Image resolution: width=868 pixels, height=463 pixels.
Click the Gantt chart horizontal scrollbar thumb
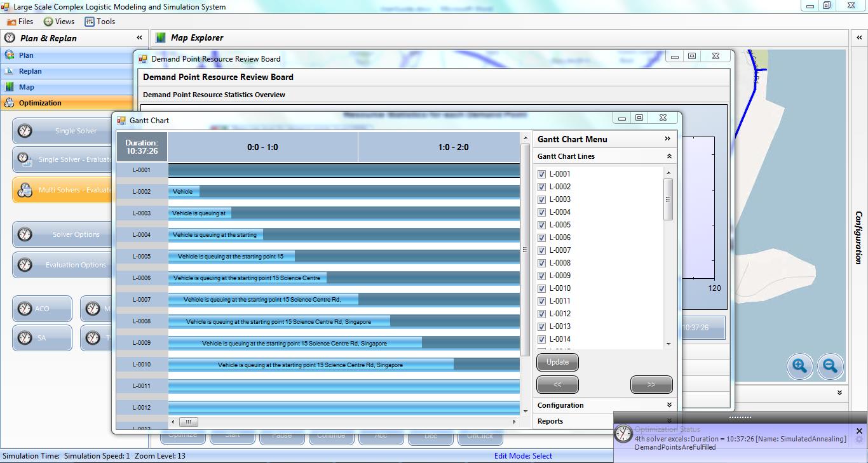tap(189, 422)
